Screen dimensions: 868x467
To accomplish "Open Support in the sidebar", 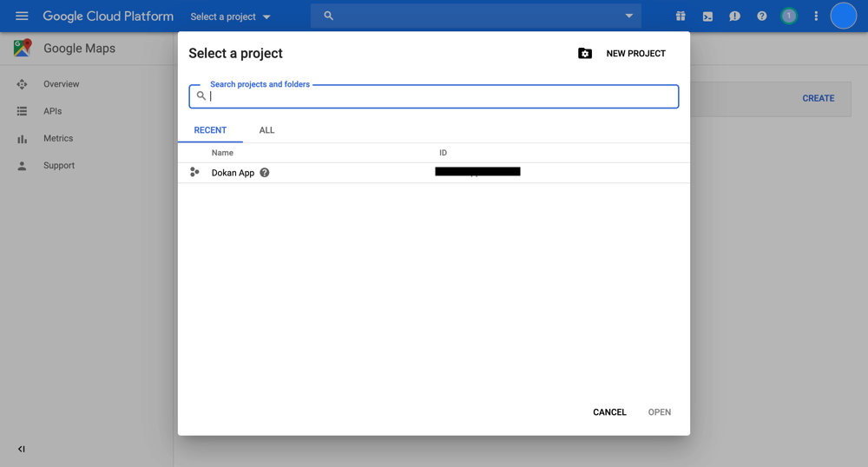I will [59, 166].
